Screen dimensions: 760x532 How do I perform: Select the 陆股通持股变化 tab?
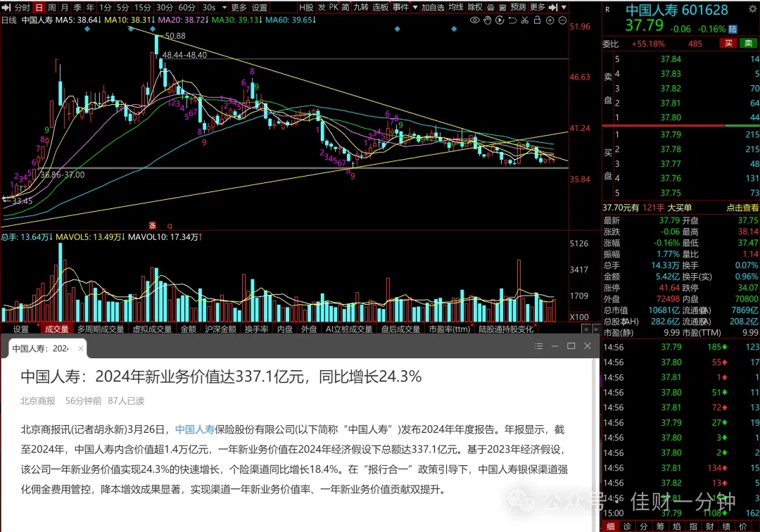tap(506, 329)
